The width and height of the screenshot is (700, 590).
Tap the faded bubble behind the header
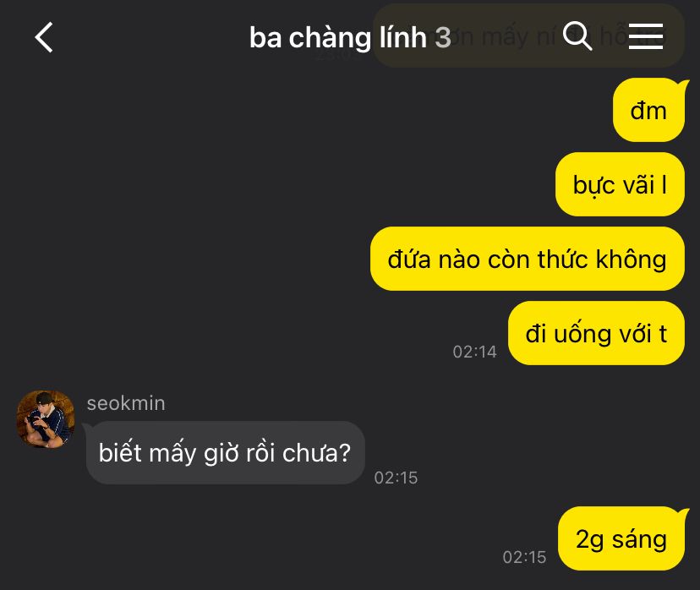point(528,36)
